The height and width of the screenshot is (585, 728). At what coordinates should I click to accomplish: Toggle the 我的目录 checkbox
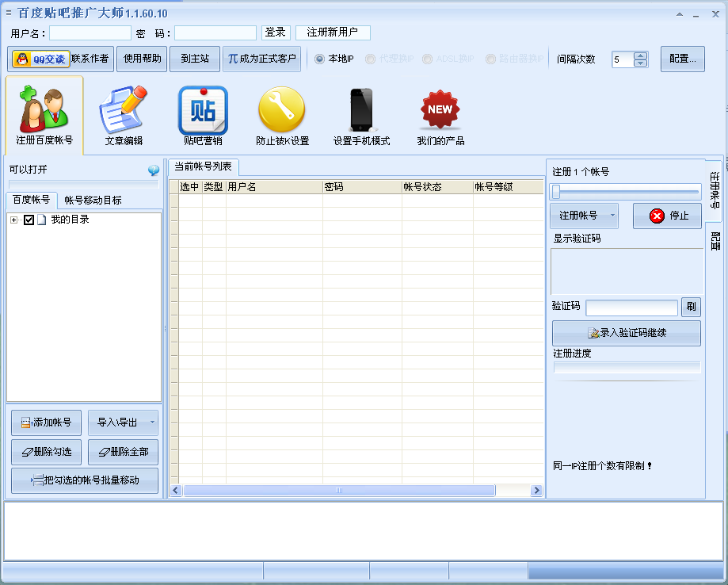point(29,220)
